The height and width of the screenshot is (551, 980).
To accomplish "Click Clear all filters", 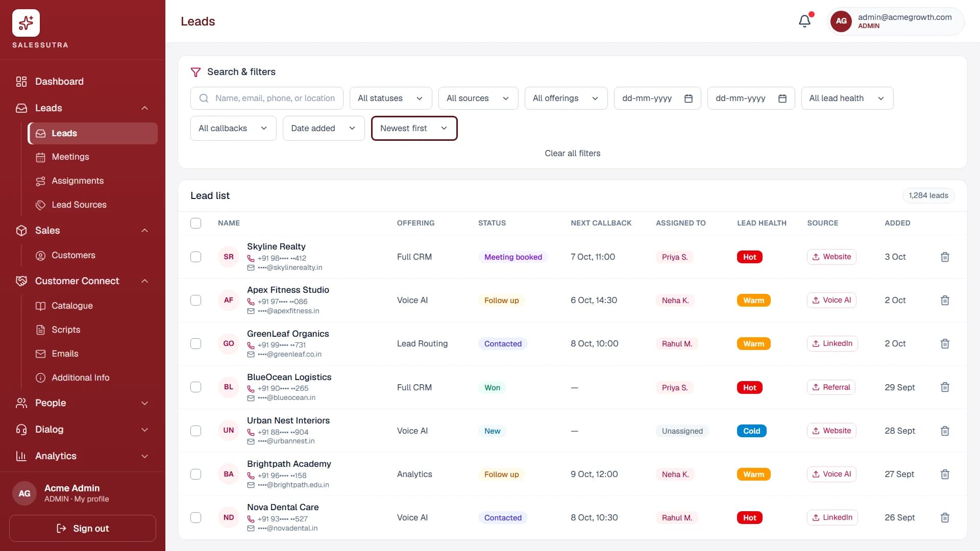I will [x=572, y=153].
